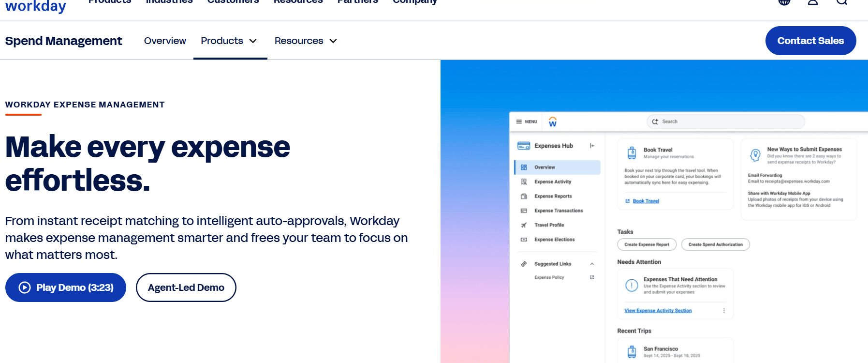The image size is (868, 363).
Task: Click the "Needs Attention" heading
Action: 639,262
